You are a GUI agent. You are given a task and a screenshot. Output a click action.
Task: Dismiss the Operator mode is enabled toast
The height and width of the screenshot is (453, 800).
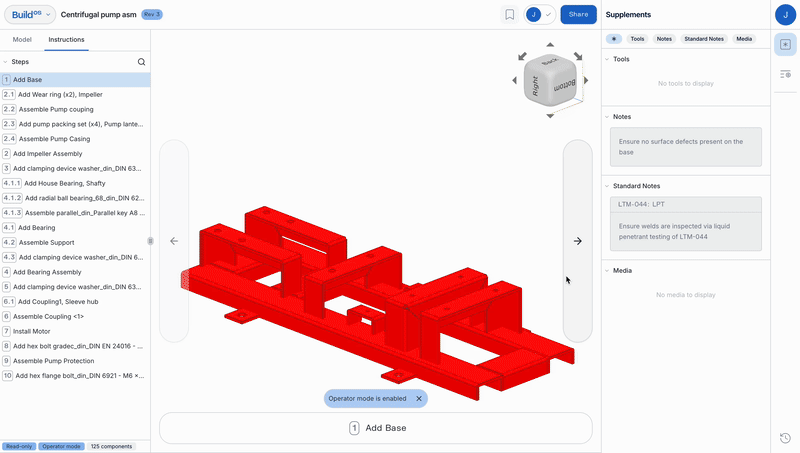coord(419,398)
